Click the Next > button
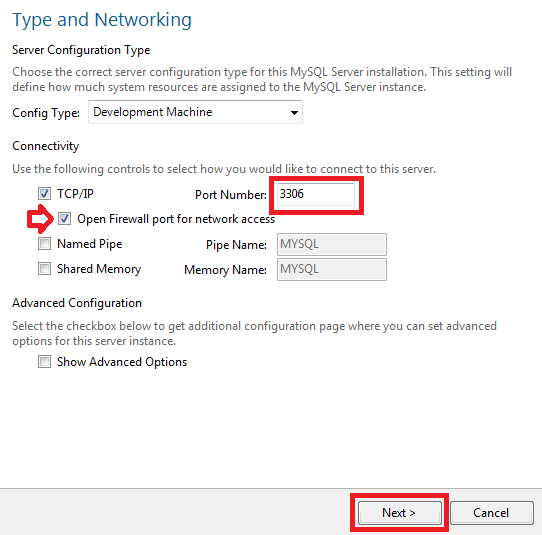Screen dimensions: 542x535 [400, 513]
